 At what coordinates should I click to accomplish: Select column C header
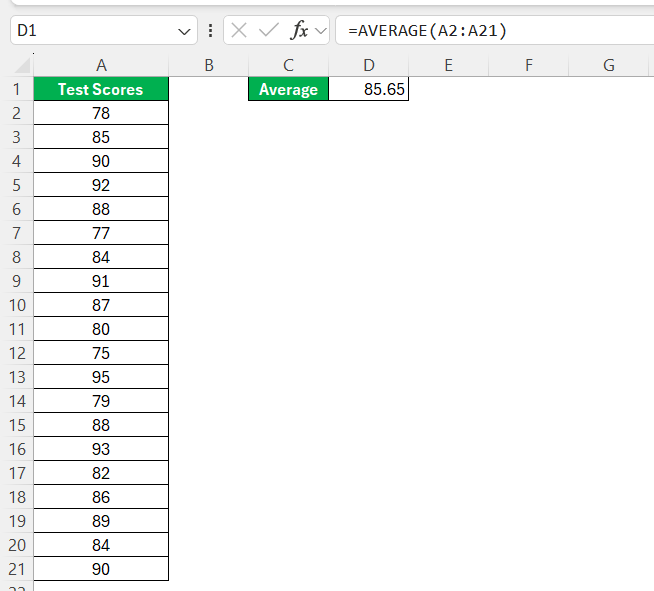point(289,65)
